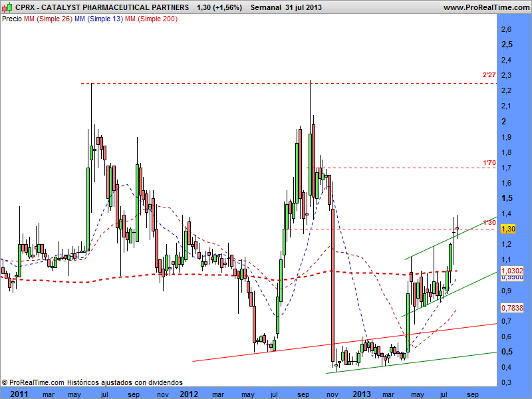
Task: Click the 0,7838 moving average value tag
Action: tap(512, 308)
